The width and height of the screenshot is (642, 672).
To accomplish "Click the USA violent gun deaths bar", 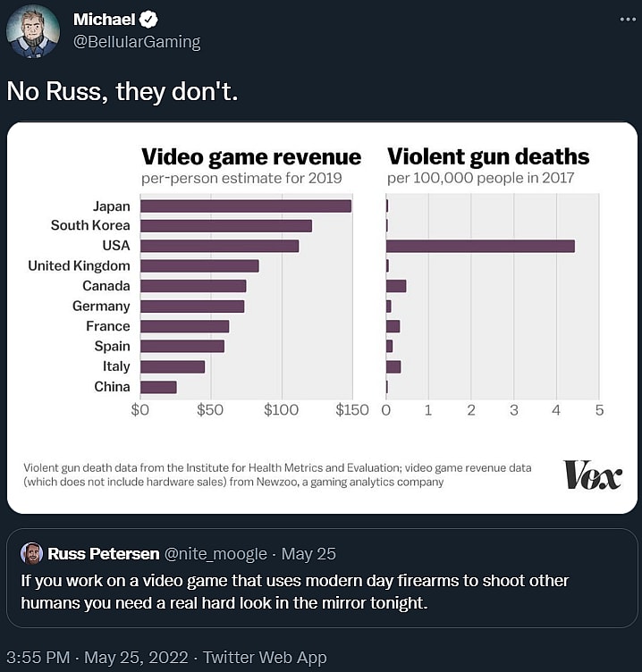I will pyautogui.click(x=480, y=246).
